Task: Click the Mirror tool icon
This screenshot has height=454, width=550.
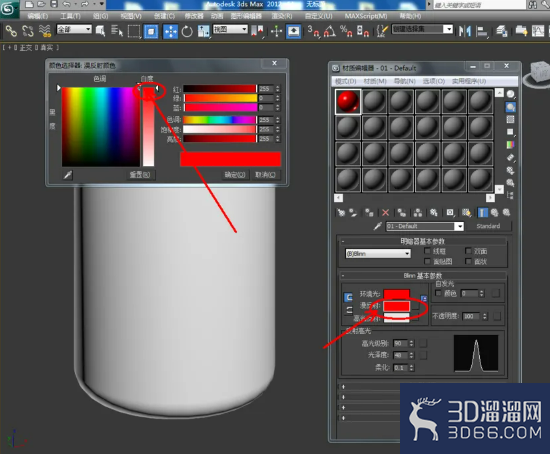Action: point(465,31)
